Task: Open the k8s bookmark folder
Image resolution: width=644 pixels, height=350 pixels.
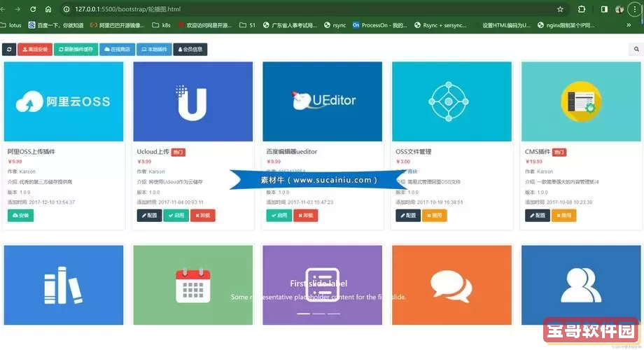Action: coord(162,25)
